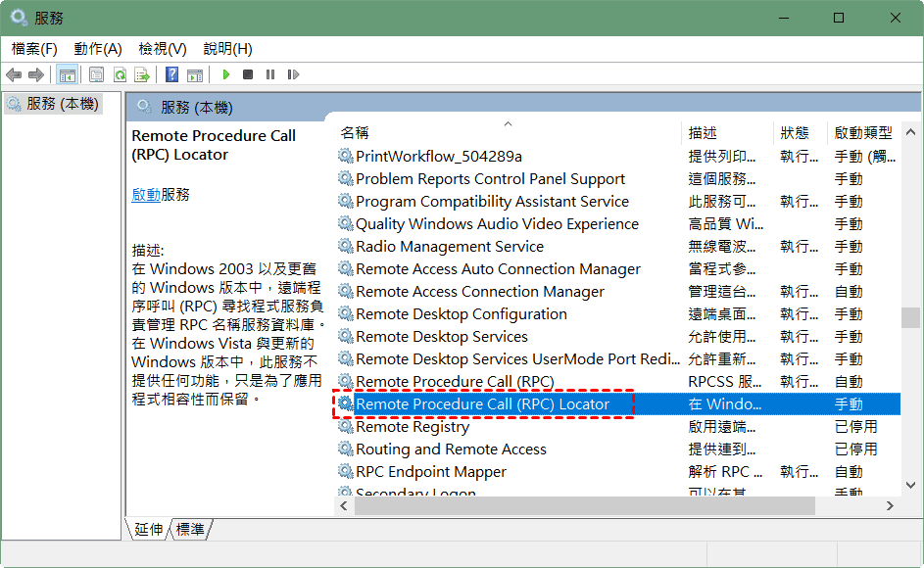Open Properties via the toolbar icon
Screen dimensions: 924x568
(96, 74)
